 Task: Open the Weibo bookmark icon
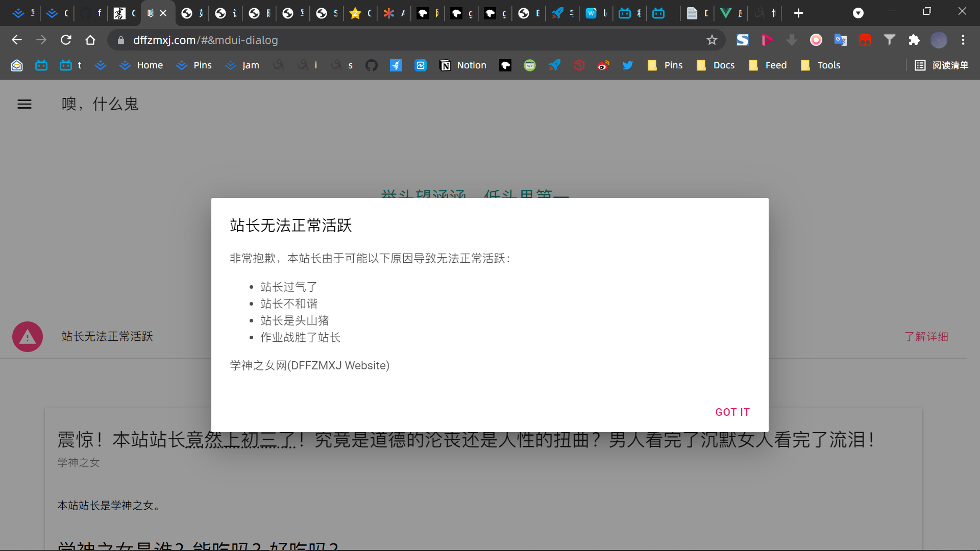[603, 65]
